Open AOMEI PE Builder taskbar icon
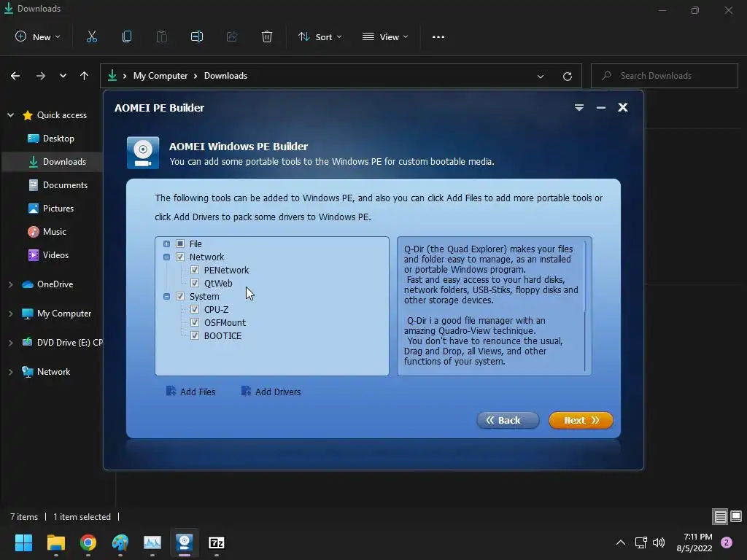This screenshot has height=560, width=747. [185, 542]
